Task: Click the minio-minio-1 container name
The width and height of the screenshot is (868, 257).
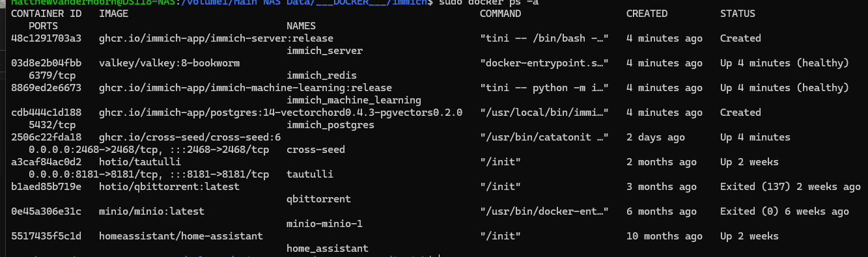Action: [x=325, y=224]
